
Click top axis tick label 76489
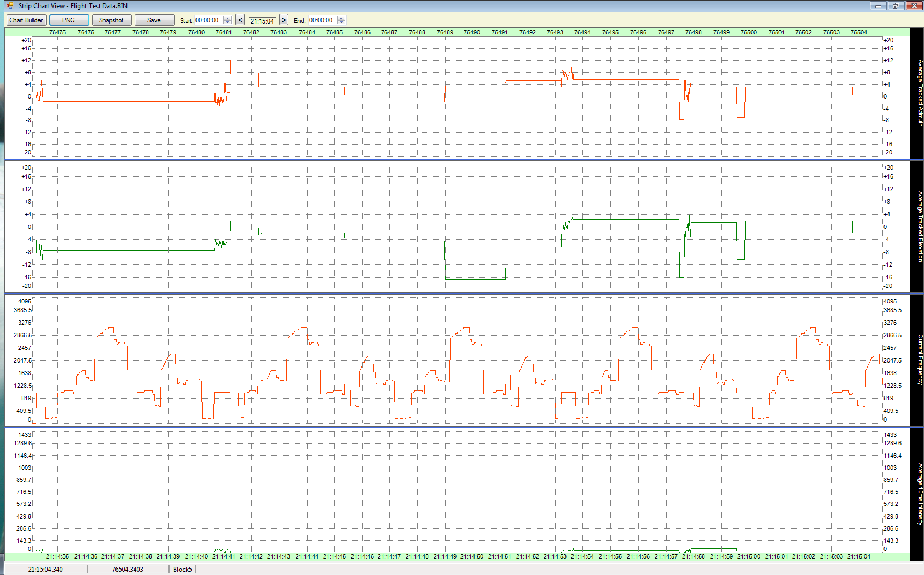tap(445, 32)
